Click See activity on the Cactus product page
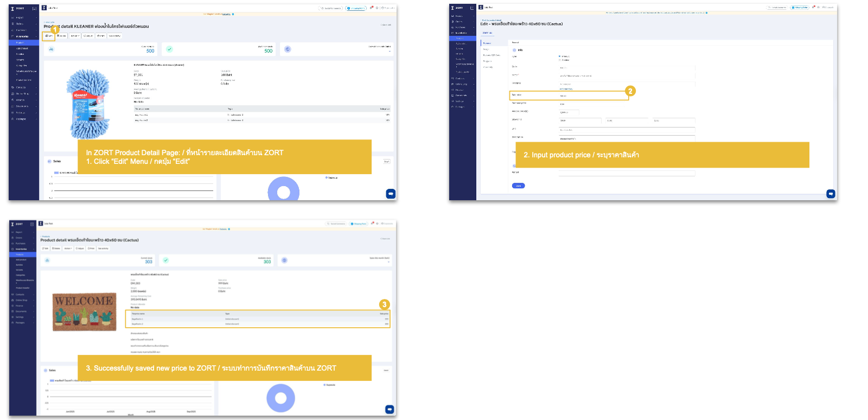The width and height of the screenshot is (868, 420). pyautogui.click(x=103, y=249)
